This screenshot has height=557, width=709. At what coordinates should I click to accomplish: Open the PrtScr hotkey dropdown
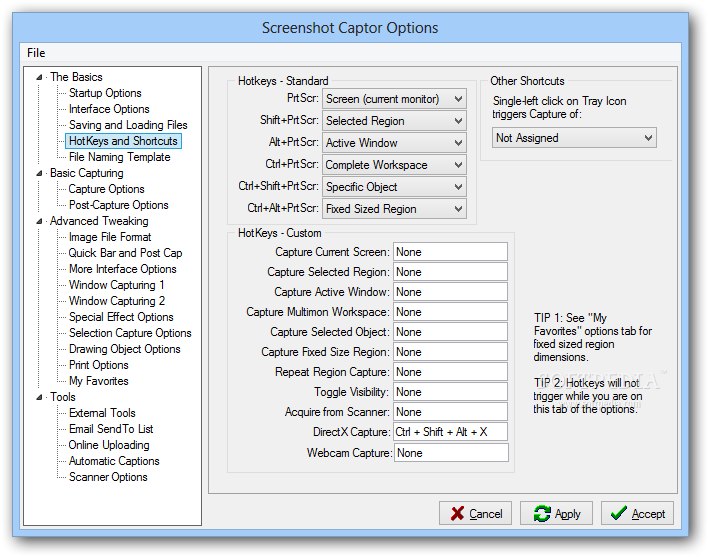coord(394,99)
